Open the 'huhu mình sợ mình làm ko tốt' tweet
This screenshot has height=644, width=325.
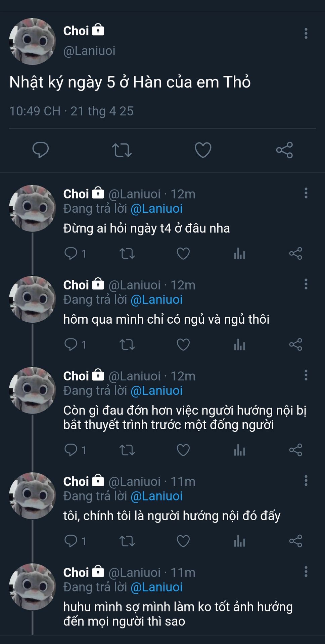(178, 614)
